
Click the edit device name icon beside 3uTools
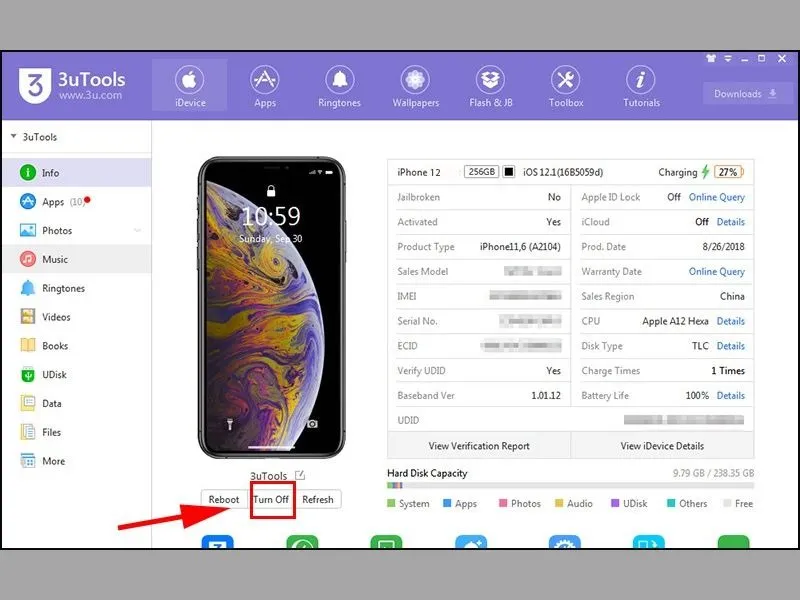point(300,475)
